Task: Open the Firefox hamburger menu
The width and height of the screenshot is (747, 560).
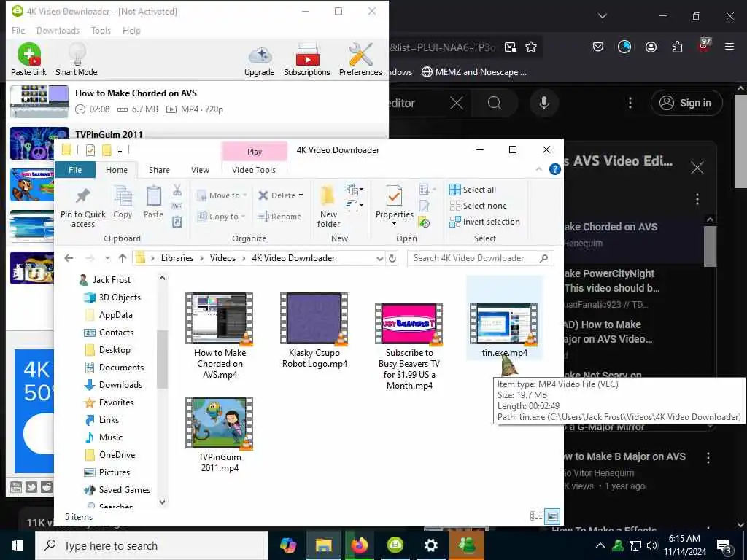Action: pos(729,47)
